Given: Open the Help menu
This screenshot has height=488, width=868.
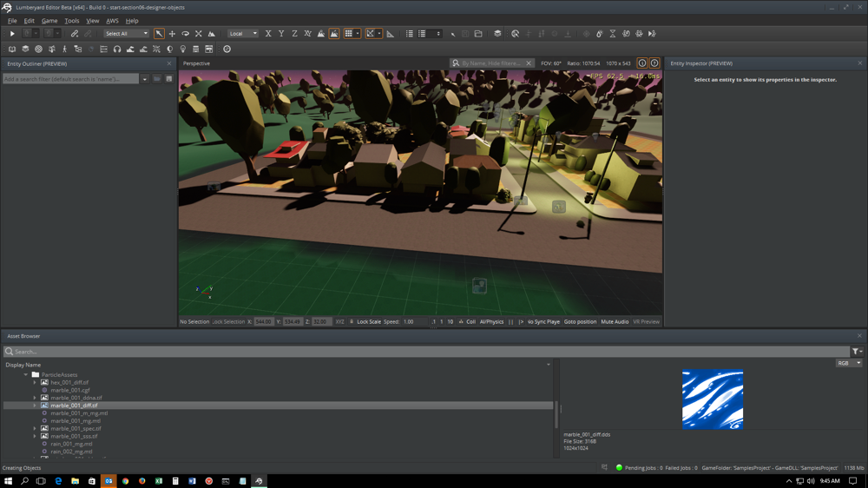Looking at the screenshot, I should pyautogui.click(x=132, y=21).
